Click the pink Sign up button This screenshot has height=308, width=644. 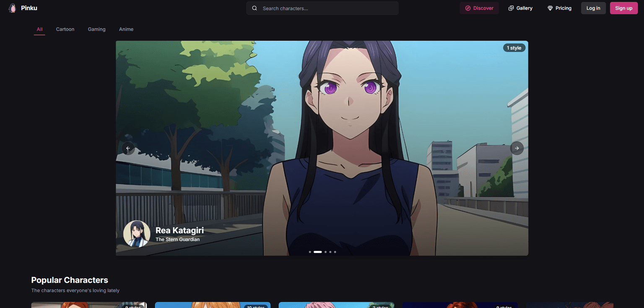623,8
